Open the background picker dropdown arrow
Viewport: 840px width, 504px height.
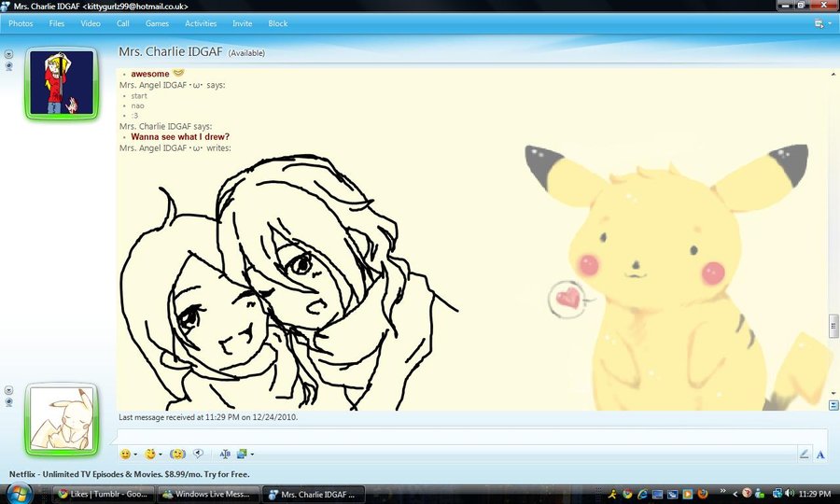coord(252,455)
